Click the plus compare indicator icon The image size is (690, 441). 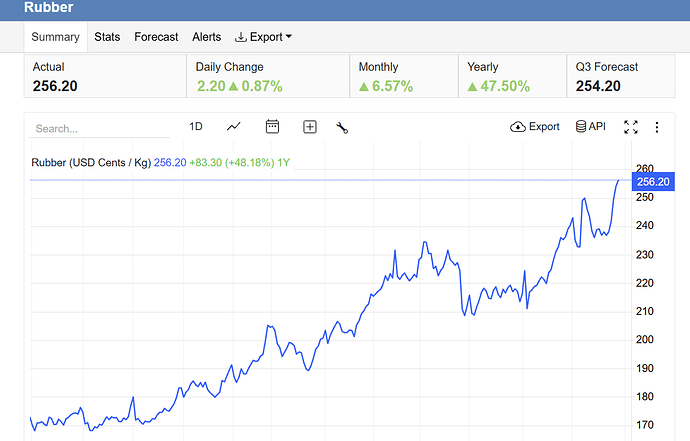click(x=310, y=127)
